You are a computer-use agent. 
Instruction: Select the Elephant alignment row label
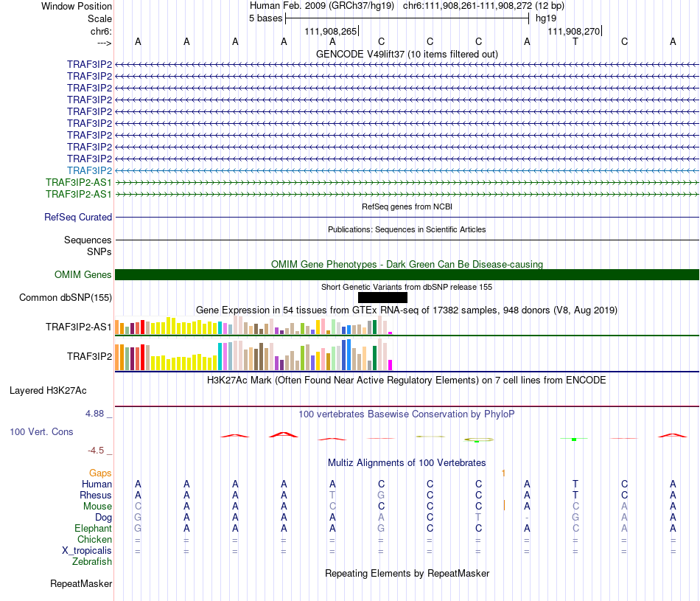(x=94, y=529)
